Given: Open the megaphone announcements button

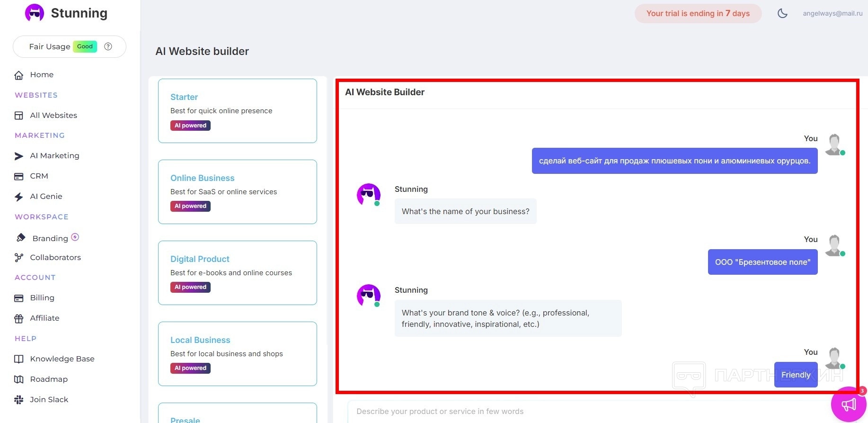Looking at the screenshot, I should [x=849, y=404].
